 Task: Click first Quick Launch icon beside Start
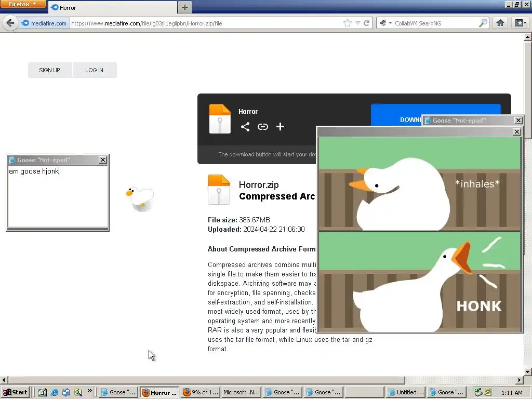(x=43, y=392)
